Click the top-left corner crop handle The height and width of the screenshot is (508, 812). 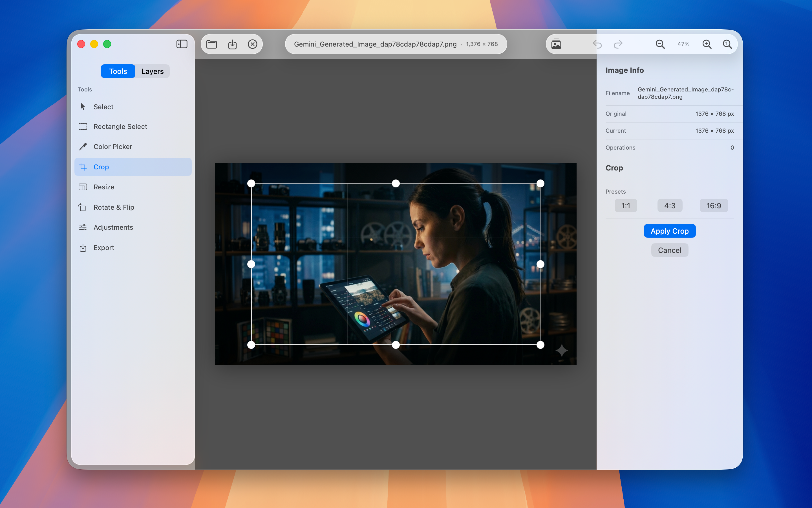click(251, 183)
